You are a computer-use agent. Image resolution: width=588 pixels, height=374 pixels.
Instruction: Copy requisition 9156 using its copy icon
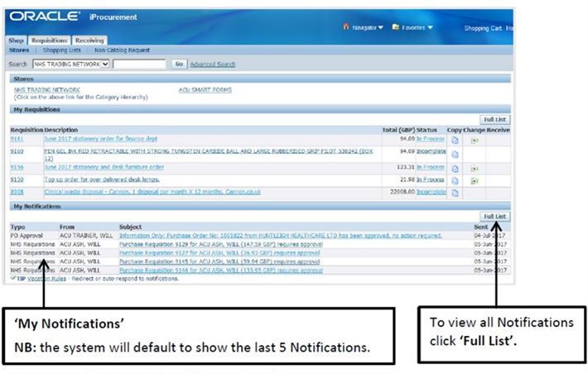point(455,169)
